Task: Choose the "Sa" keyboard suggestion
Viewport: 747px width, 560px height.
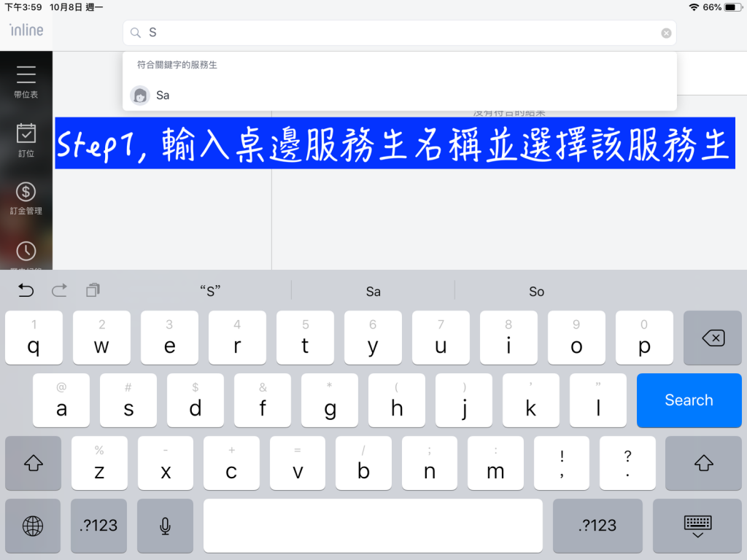Action: pyautogui.click(x=373, y=292)
